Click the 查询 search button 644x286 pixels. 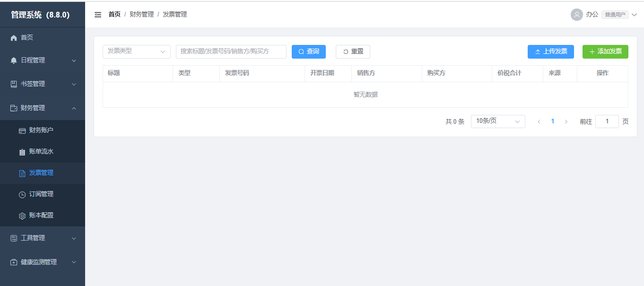point(309,52)
